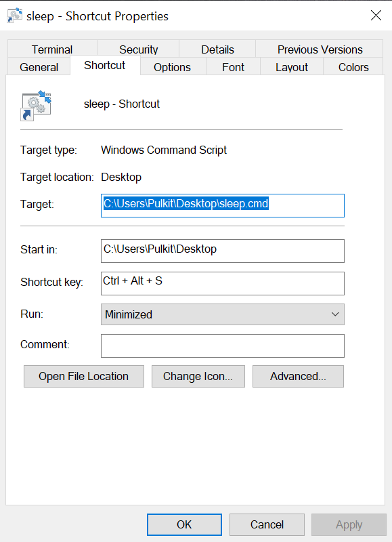This screenshot has width=392, height=542.
Task: Confirm changes with OK
Action: click(x=183, y=524)
